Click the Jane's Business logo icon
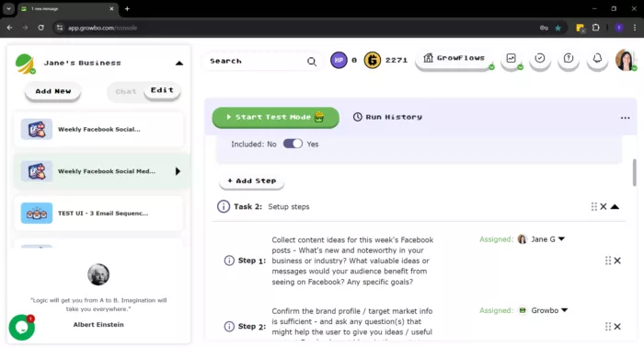The width and height of the screenshot is (644, 348). [x=25, y=64]
